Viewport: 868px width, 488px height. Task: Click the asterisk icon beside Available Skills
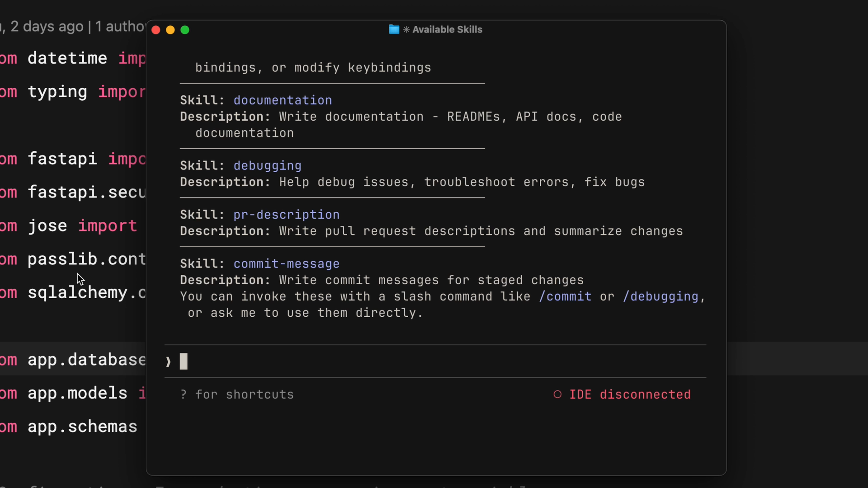point(406,29)
